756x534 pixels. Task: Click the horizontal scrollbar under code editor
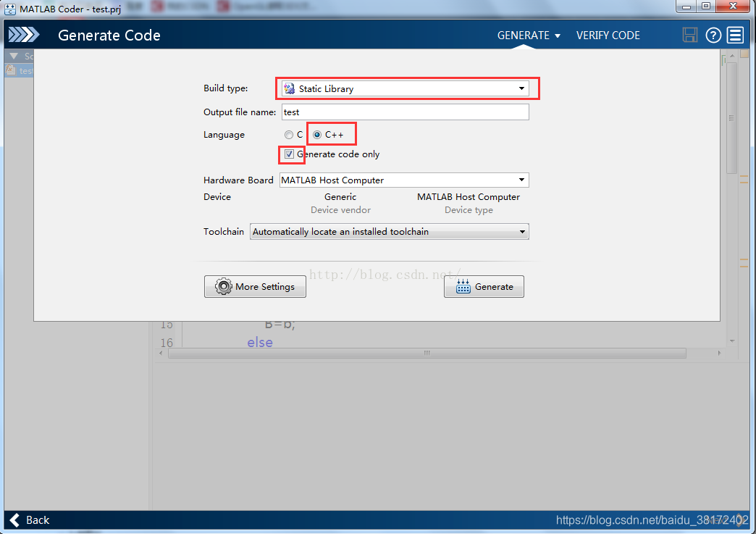point(427,354)
